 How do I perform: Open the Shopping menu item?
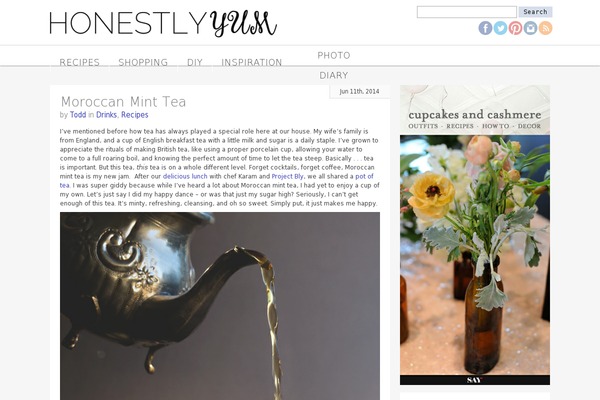coord(143,62)
